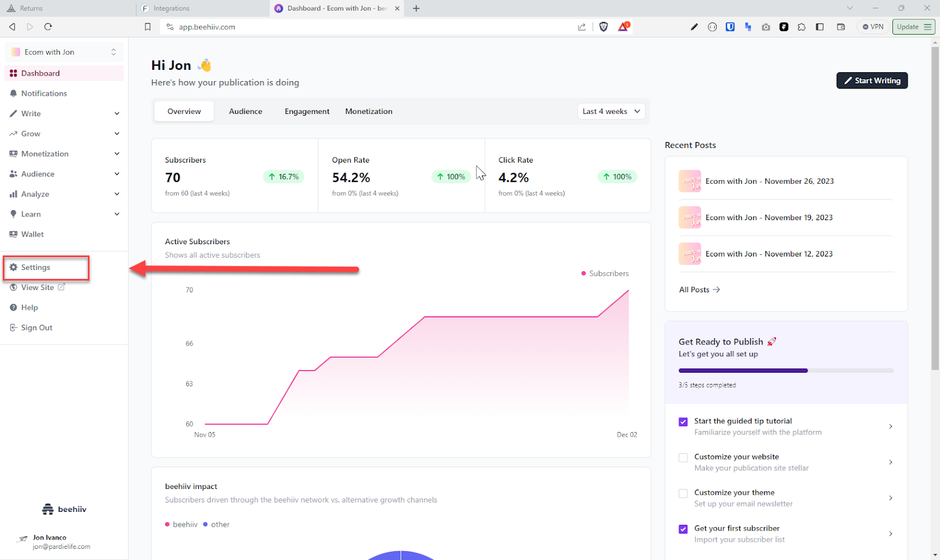
Task: Toggle the browser sidebar panel icon
Action: (820, 27)
